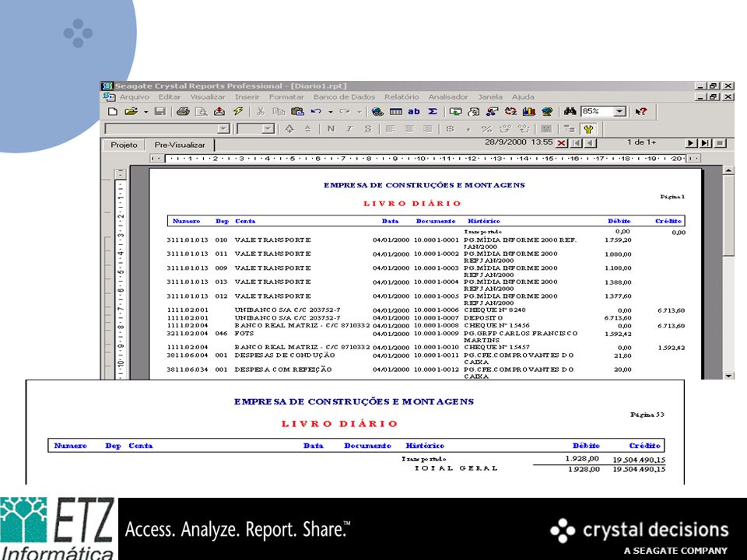
Task: Click the Insert Group icon
Action: (455, 111)
